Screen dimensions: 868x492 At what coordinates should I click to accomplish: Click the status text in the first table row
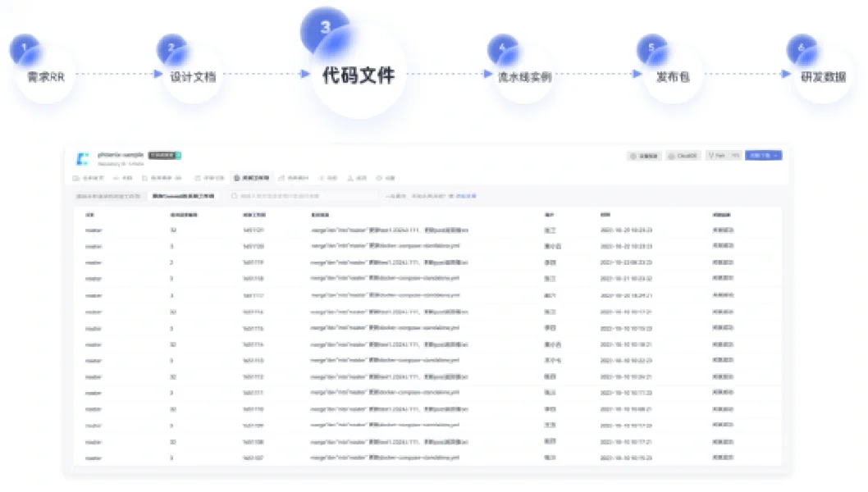point(722,230)
